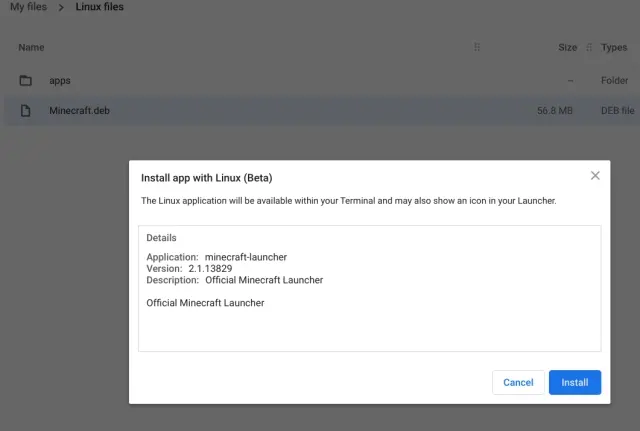Click the Install app with Linux title
The width and height of the screenshot is (640, 431).
207,178
